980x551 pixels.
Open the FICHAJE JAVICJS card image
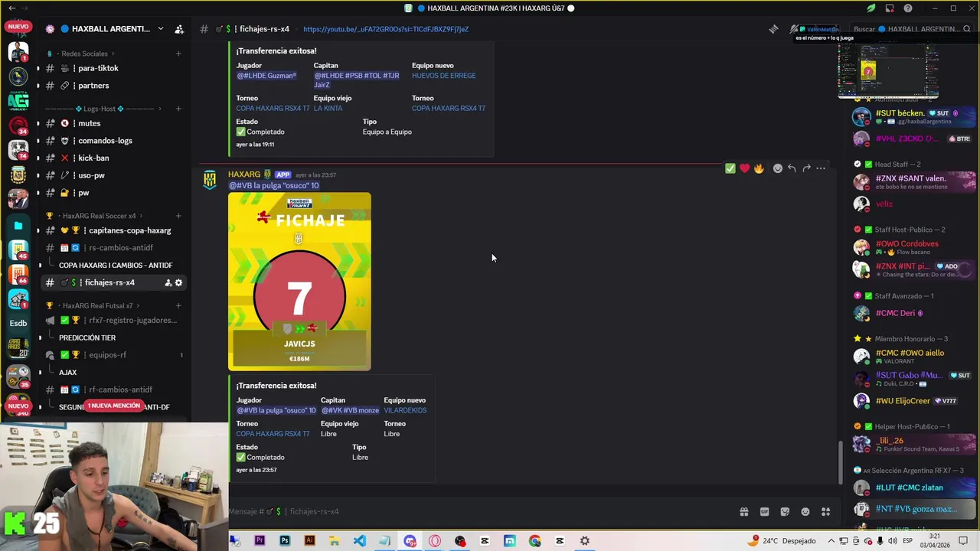tap(299, 282)
